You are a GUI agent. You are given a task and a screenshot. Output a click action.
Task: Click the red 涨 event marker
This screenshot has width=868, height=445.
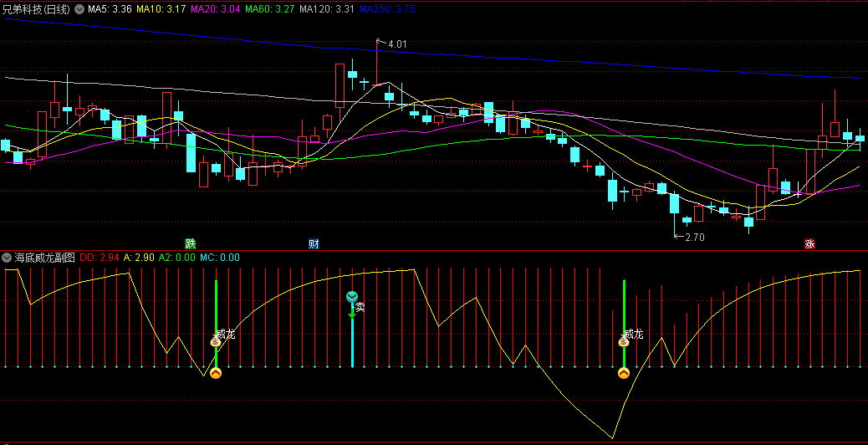(809, 244)
